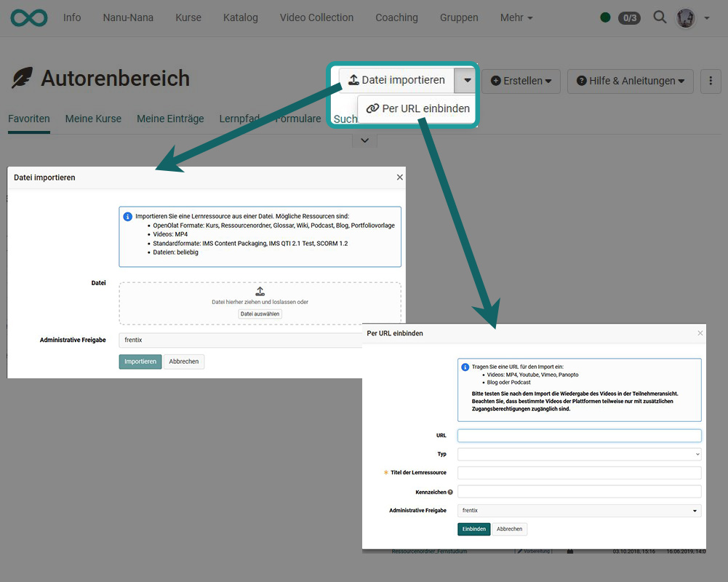Click the Datei auswählen button
This screenshot has width=728, height=582.
[x=260, y=314]
